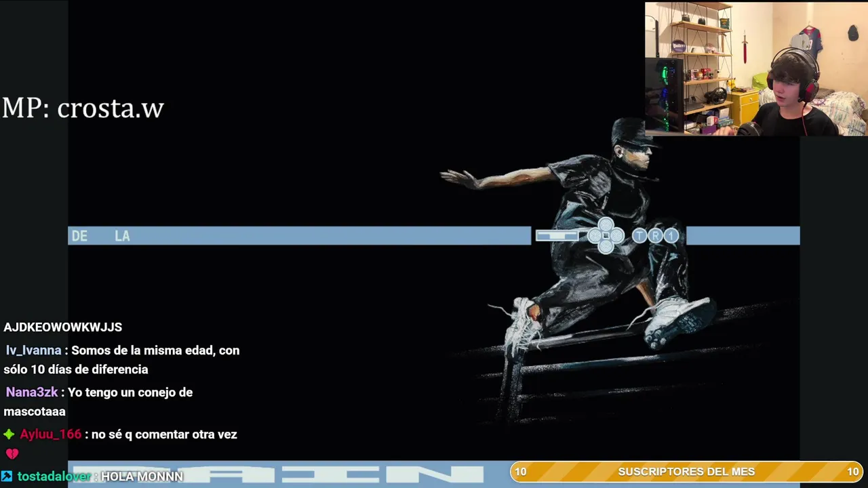
Task: Click the circular '1' icon on the bar
Action: (671, 236)
